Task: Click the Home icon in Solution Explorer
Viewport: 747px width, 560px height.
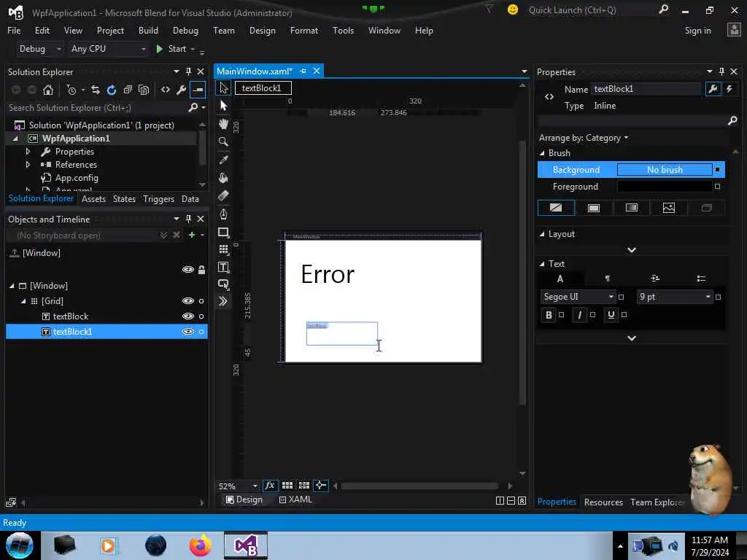Action: (48, 90)
